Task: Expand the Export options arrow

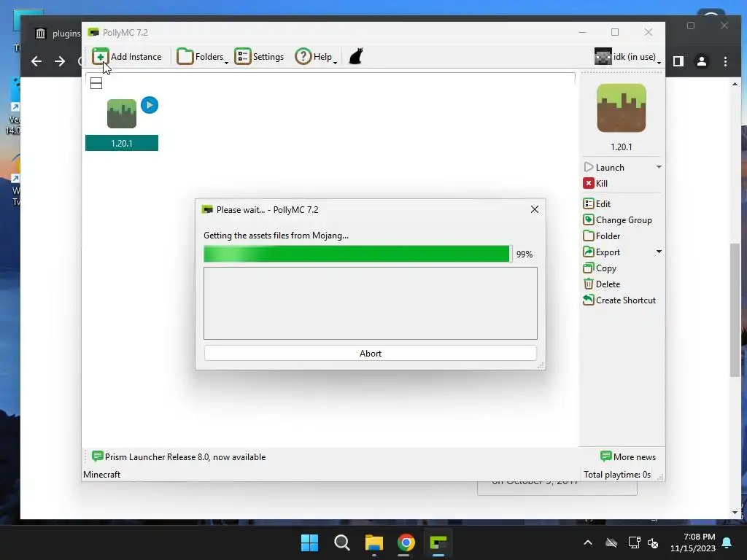Action: pyautogui.click(x=659, y=252)
